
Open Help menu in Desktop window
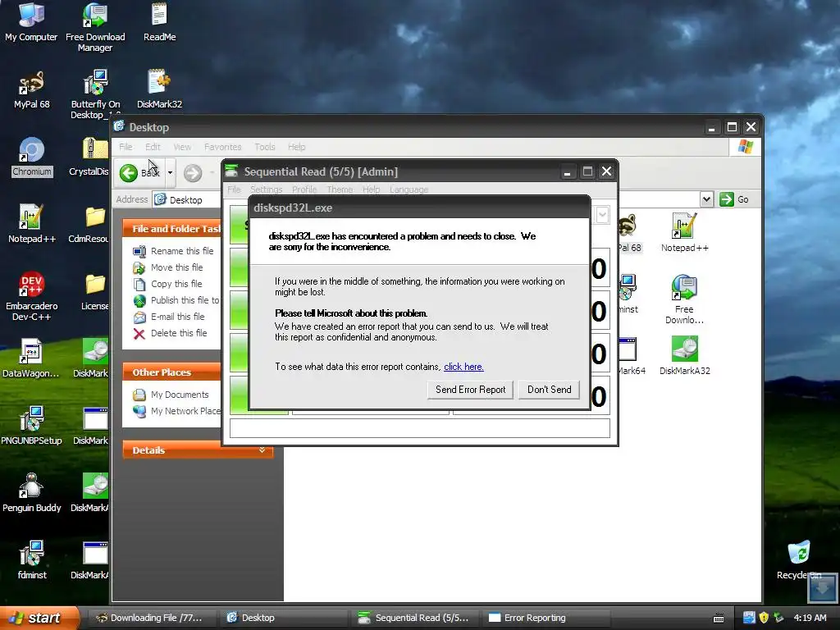point(296,147)
